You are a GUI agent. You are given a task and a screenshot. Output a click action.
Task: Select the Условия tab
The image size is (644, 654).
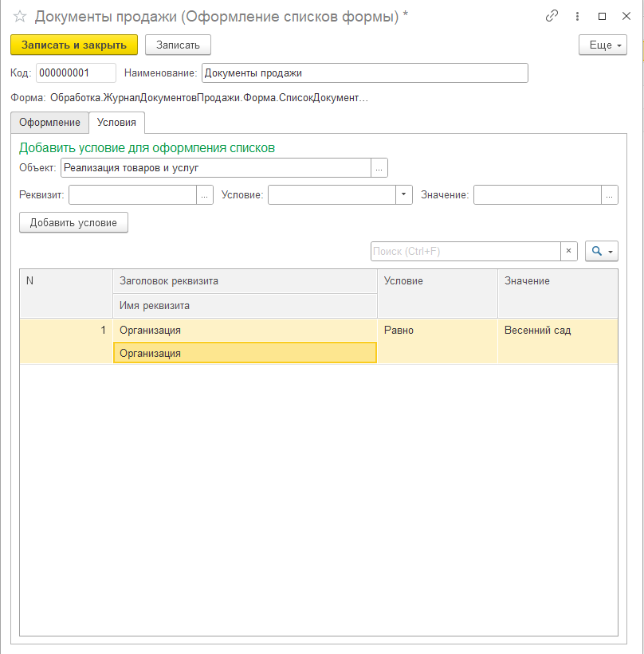(116, 122)
